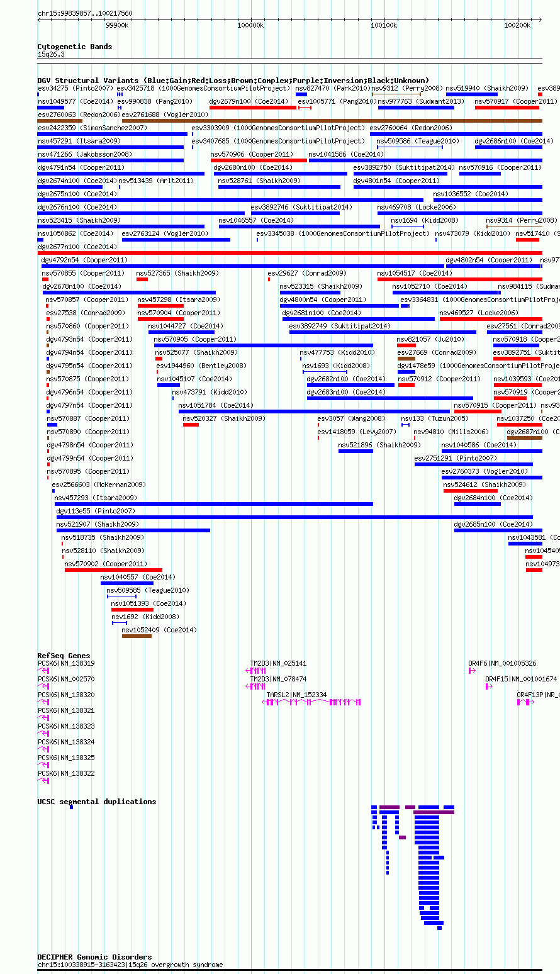Open variant nsv570902 (Cooper2011)
Screen dimensions: 560x974
click(106, 564)
